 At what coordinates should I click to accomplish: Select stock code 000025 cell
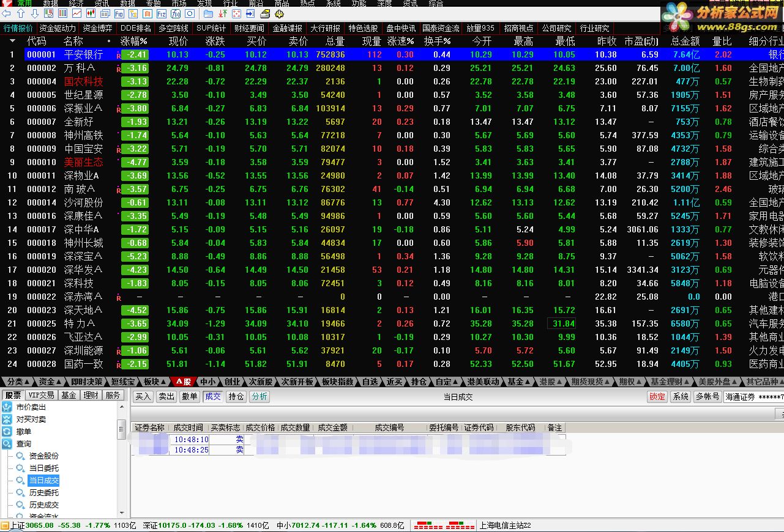[x=42, y=323]
